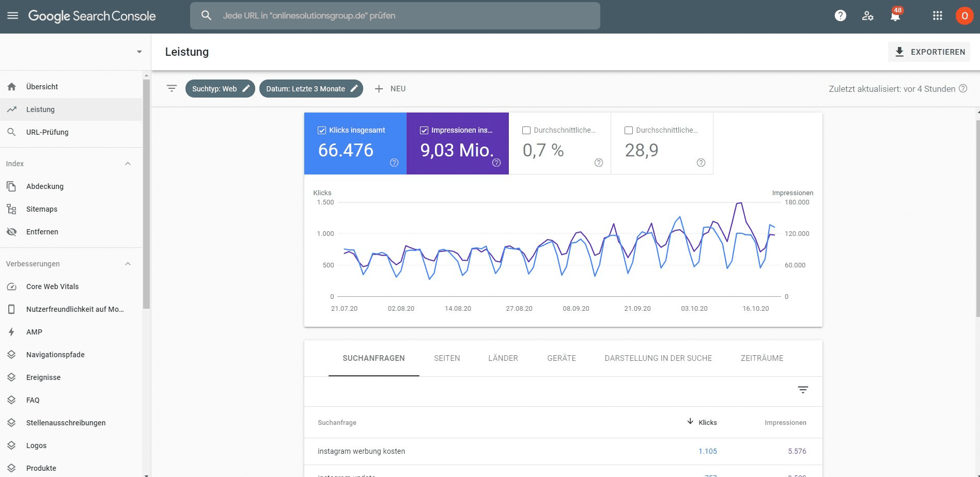Open the property selector dropdown arrow
The width and height of the screenshot is (980, 477).
[139, 52]
